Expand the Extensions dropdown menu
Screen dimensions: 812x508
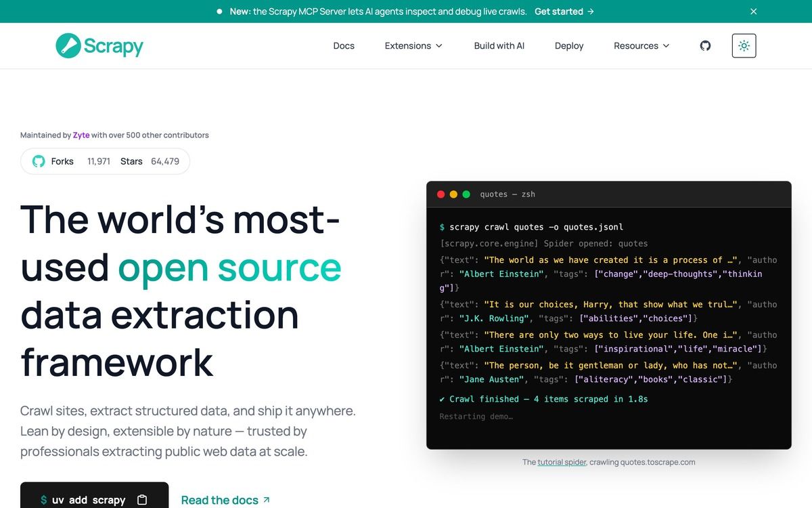413,45
